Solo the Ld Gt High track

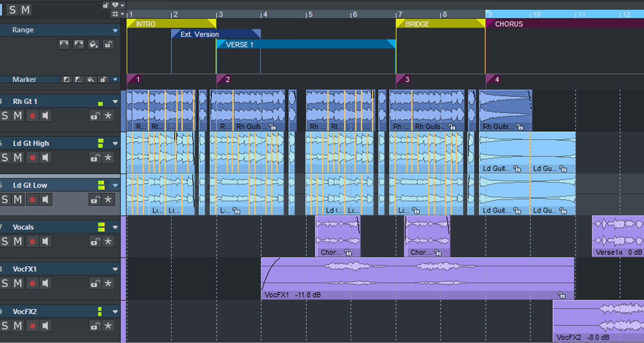(x=5, y=158)
